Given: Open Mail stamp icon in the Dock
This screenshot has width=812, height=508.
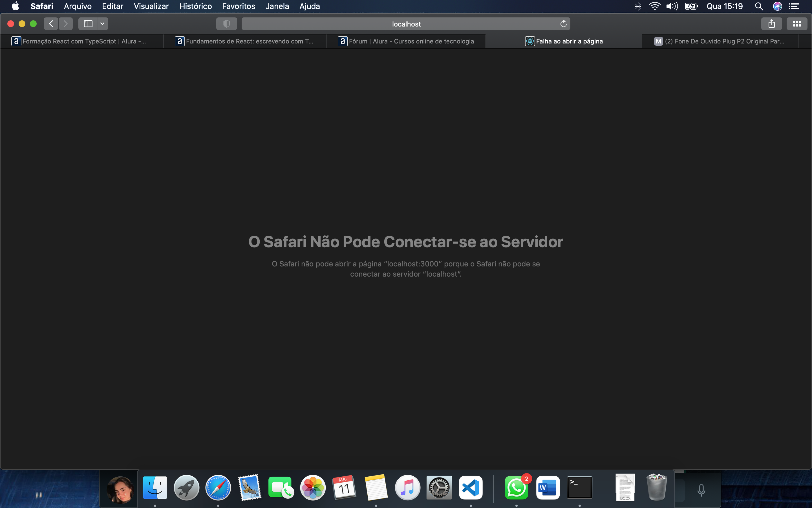Looking at the screenshot, I should tap(250, 487).
